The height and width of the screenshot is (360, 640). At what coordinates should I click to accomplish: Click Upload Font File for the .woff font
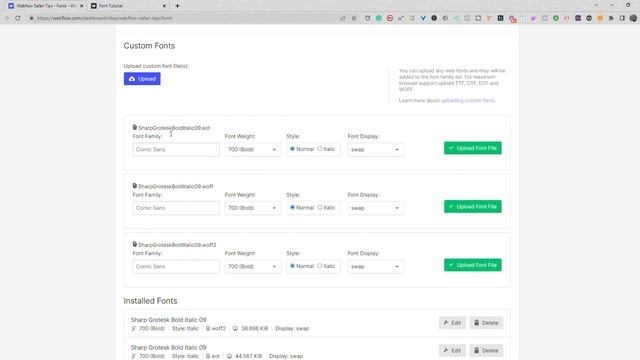point(473,207)
